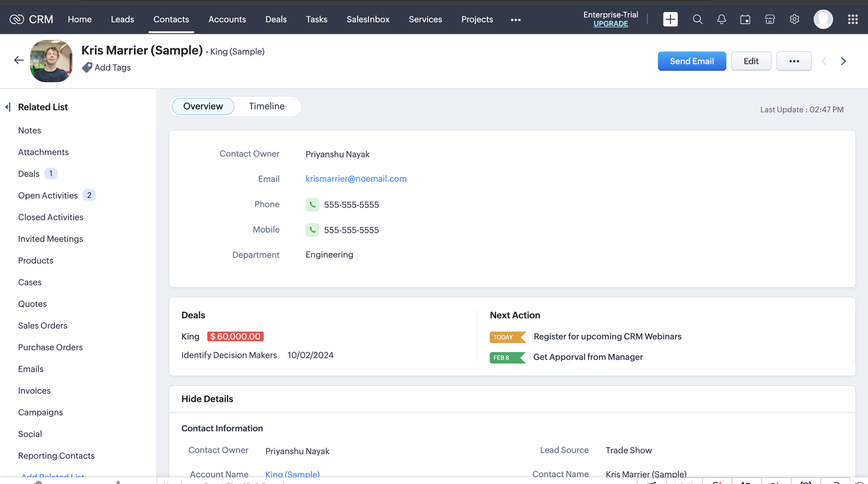Open Get Apporval from Manager task
Viewport: 868px width, 484px height.
[588, 357]
